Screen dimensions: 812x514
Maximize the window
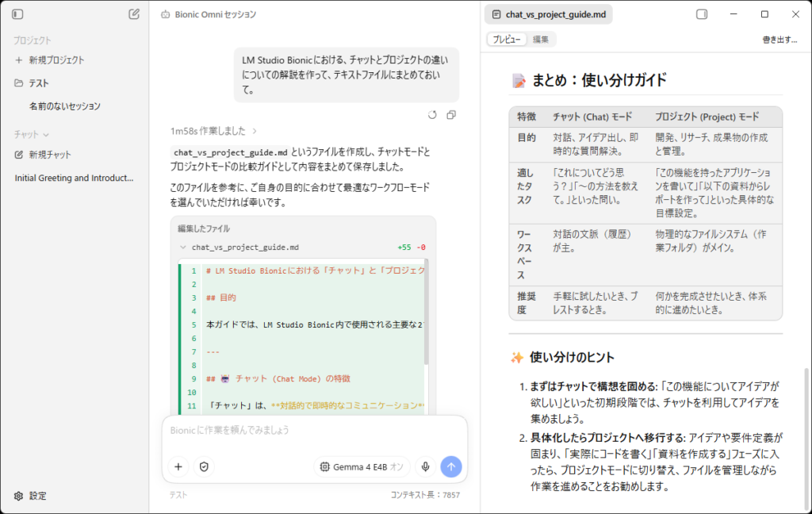pos(764,14)
